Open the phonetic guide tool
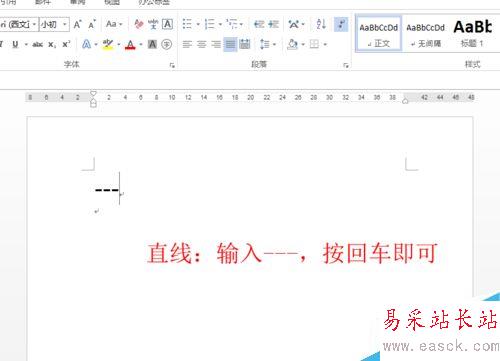Image resolution: width=500 pixels, height=361 pixels. tap(153, 24)
